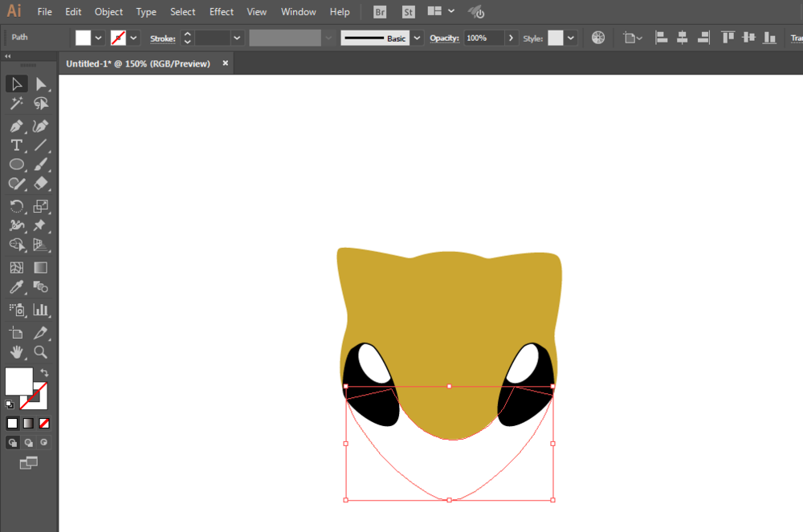Click the Stroke label link
Screen dimensions: 803x532
162,39
